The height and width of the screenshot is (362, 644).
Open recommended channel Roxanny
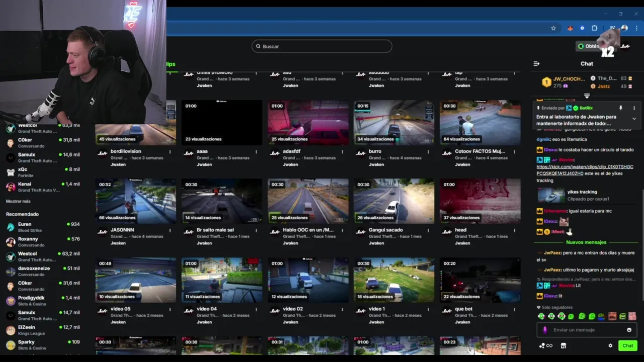click(x=43, y=242)
